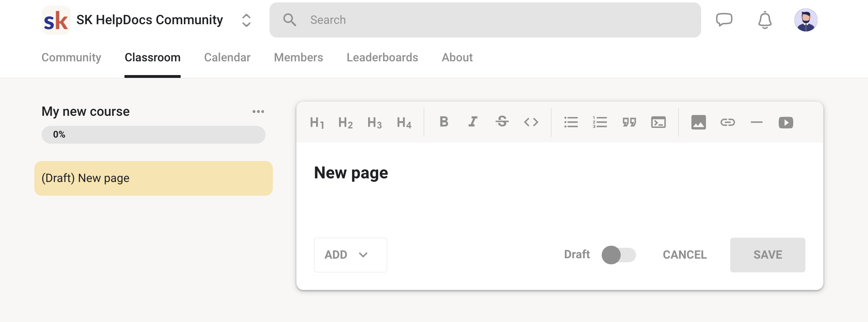Toggle strikethrough formatting

click(502, 121)
